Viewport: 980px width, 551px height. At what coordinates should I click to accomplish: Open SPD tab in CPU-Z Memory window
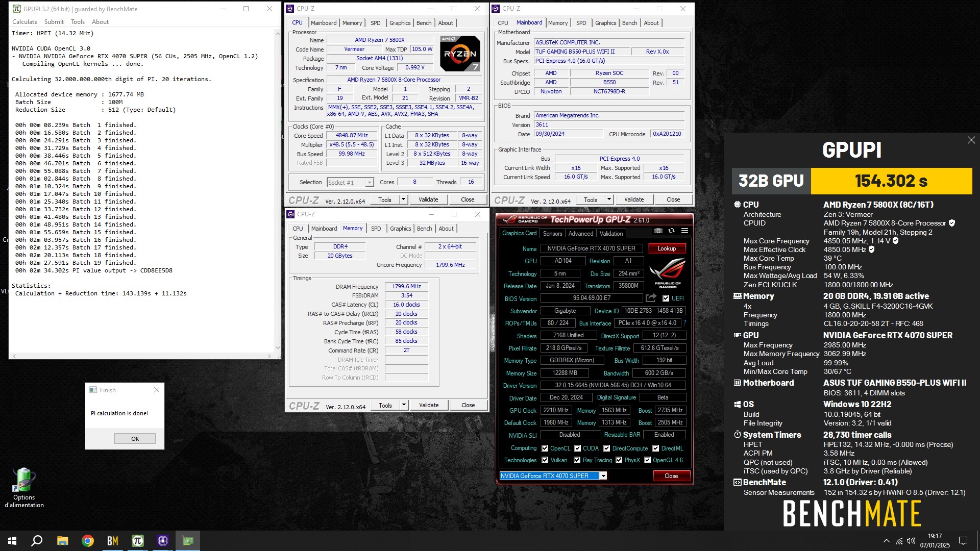tap(376, 229)
